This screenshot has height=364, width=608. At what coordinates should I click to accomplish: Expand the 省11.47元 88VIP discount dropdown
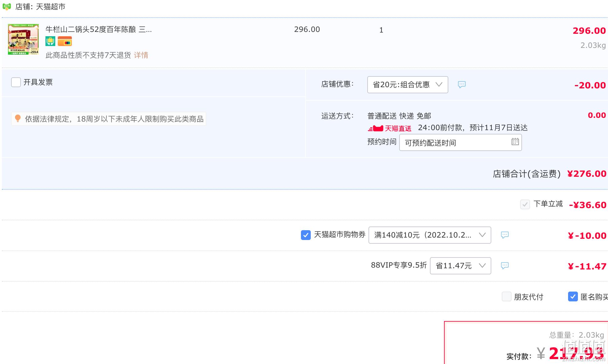click(x=460, y=266)
